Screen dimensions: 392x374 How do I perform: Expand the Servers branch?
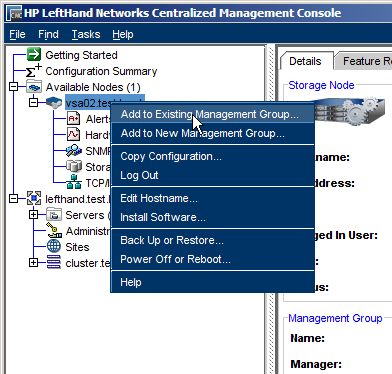[33, 215]
